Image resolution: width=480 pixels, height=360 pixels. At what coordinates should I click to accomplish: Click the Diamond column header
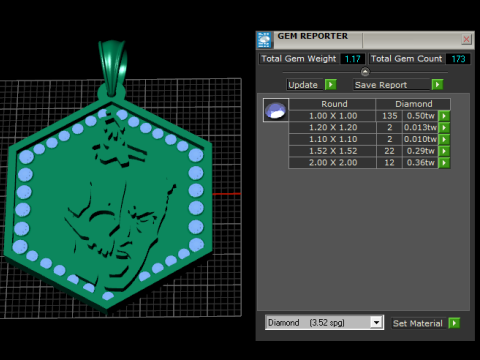[413, 104]
